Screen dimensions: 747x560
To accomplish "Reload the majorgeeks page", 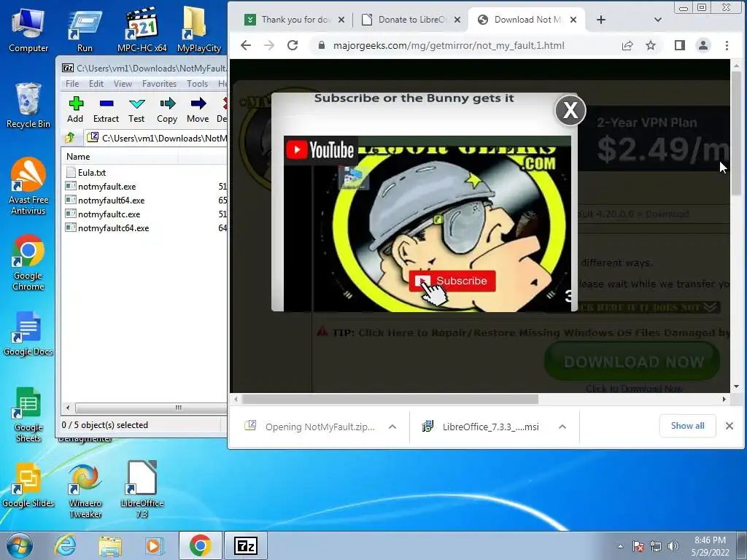I will click(293, 45).
